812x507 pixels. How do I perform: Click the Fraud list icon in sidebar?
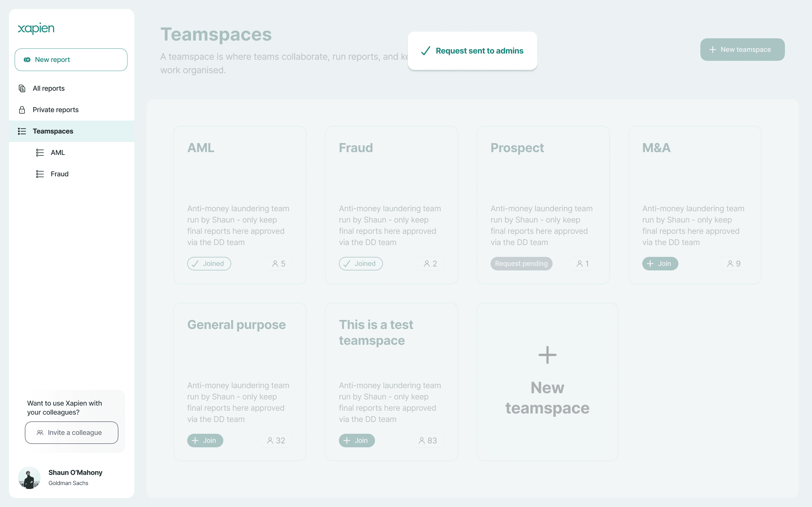pyautogui.click(x=40, y=174)
